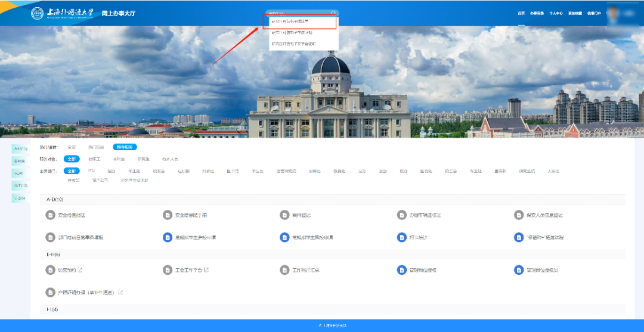Open 信息门户 in the top navigation
644x332 pixels.
[594, 13]
